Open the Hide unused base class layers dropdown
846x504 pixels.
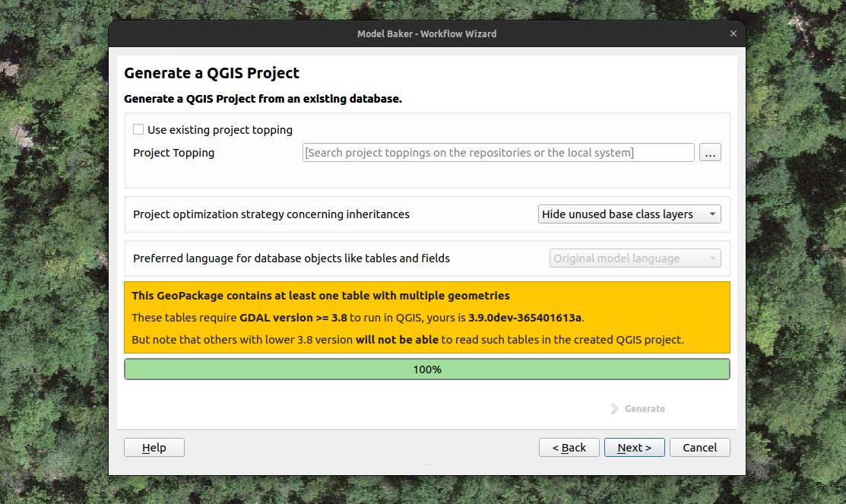pos(629,214)
